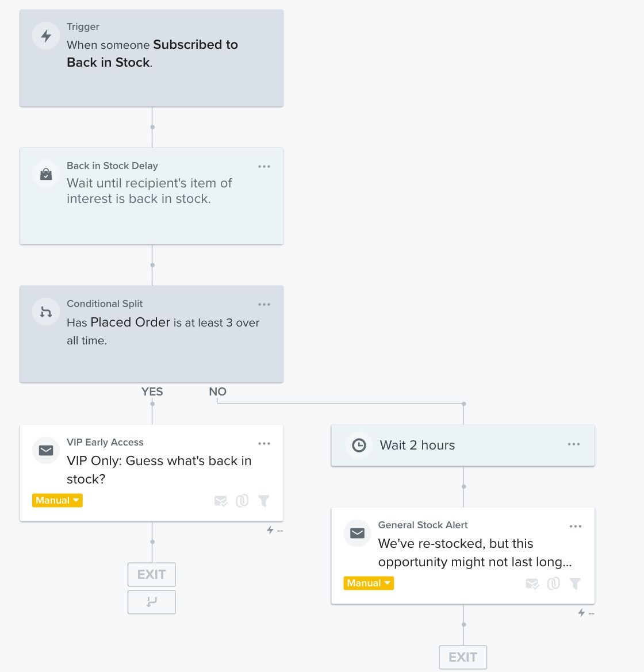Click the clock icon on the Wait 2 hours step
The image size is (644, 672).
[x=357, y=445]
